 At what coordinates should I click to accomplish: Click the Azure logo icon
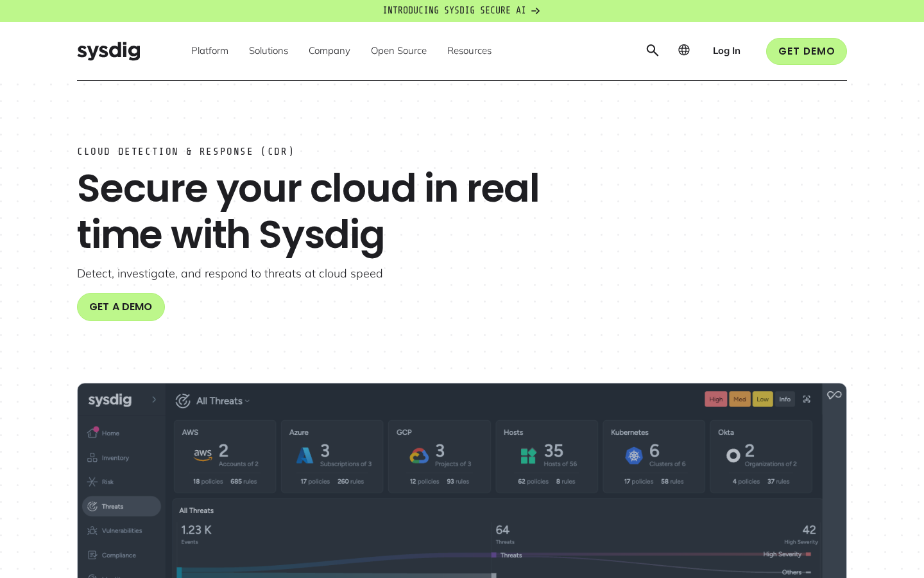click(305, 455)
